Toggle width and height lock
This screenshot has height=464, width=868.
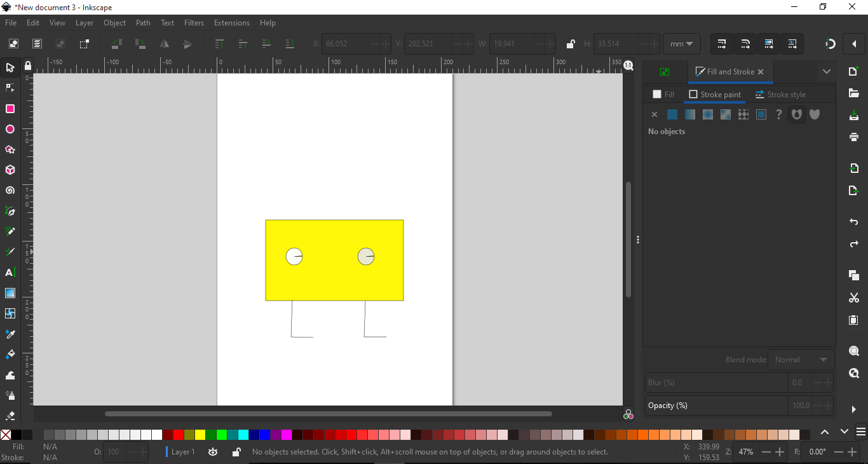tap(570, 44)
